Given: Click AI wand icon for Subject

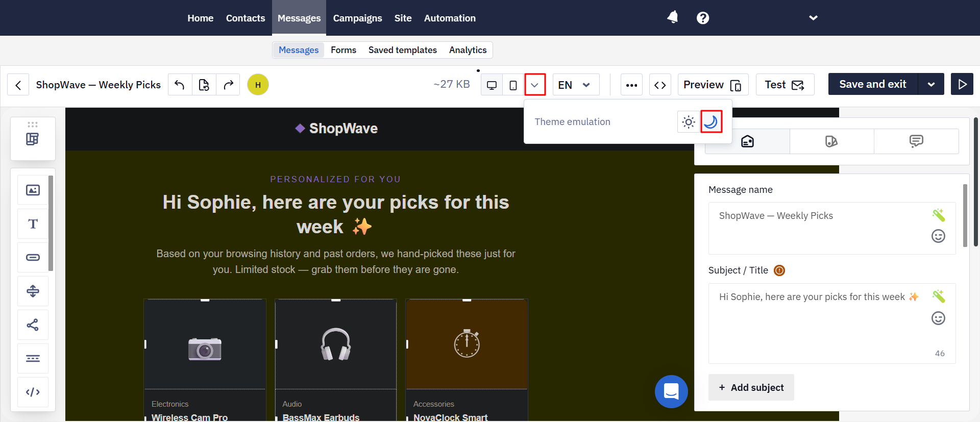Looking at the screenshot, I should tap(938, 296).
